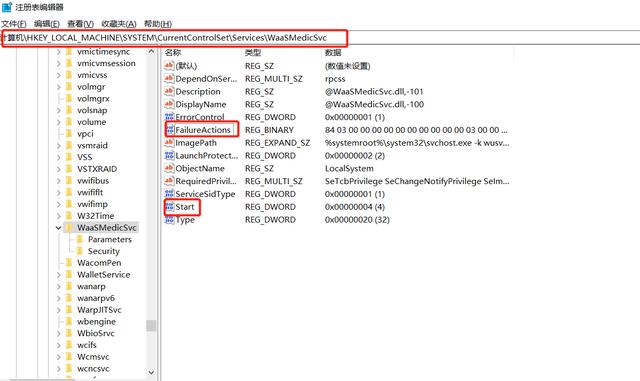Image resolution: width=640 pixels, height=381 pixels.
Task: Click the Type DWORD value icon
Action: 169,220
